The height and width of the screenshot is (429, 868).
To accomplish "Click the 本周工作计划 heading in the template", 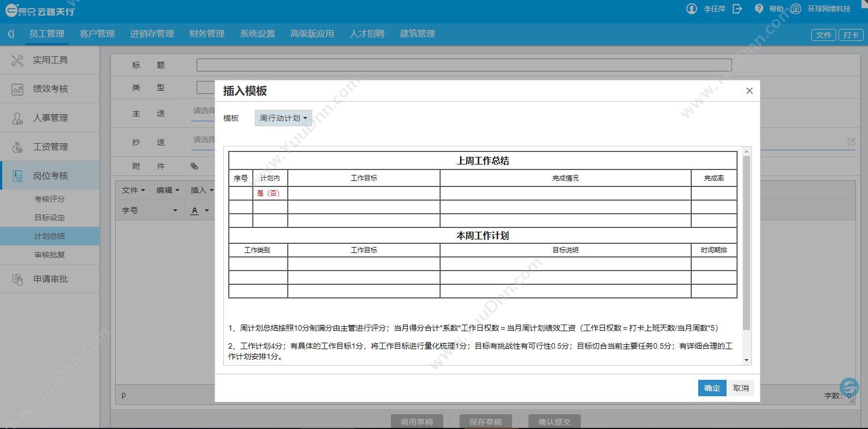I will [483, 236].
